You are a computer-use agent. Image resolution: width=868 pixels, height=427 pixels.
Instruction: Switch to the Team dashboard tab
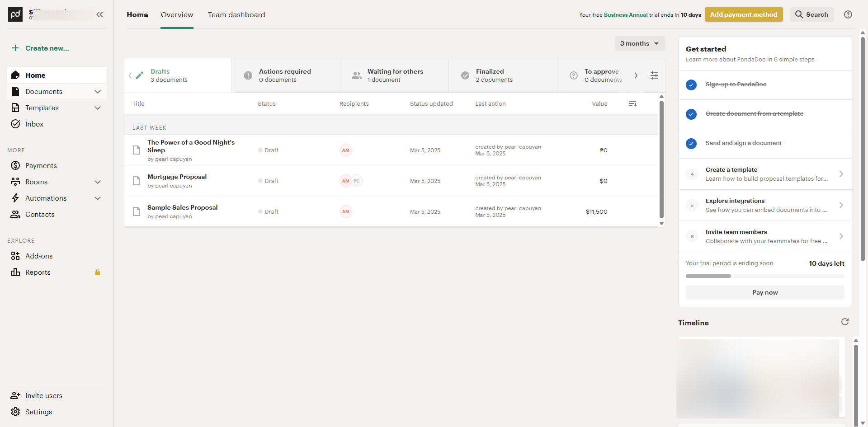236,15
